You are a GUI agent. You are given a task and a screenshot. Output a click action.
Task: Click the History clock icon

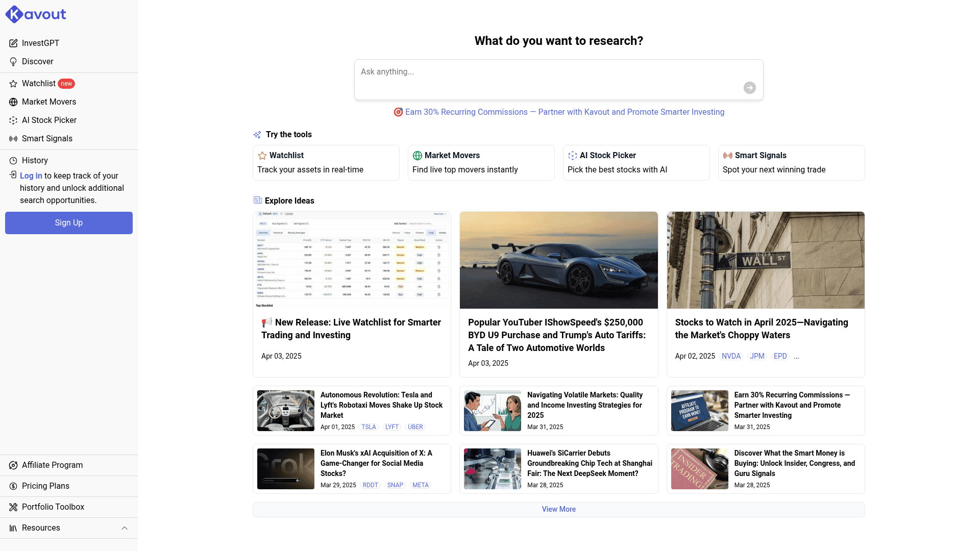click(x=13, y=161)
